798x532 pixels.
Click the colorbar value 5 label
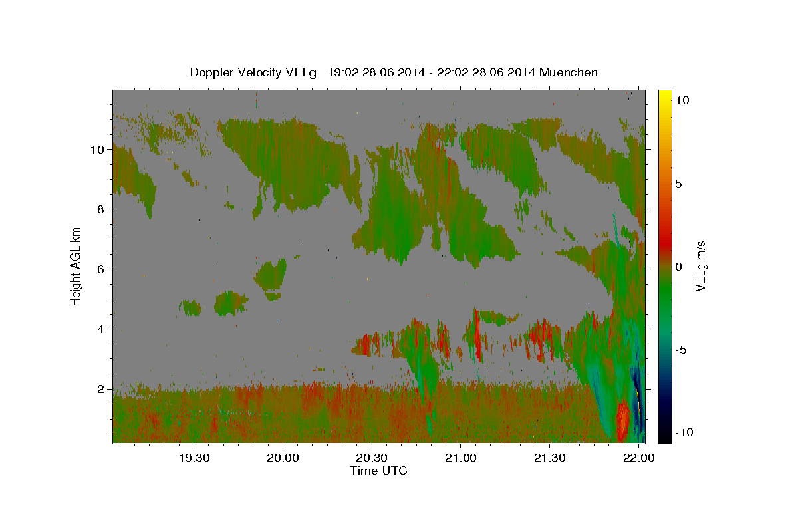point(679,183)
